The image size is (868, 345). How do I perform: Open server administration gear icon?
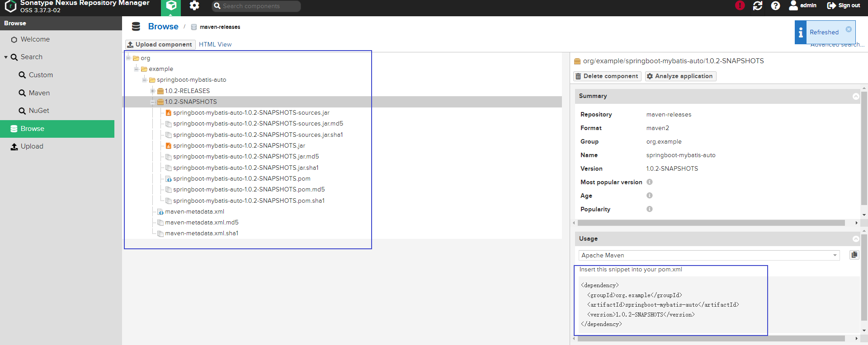194,5
